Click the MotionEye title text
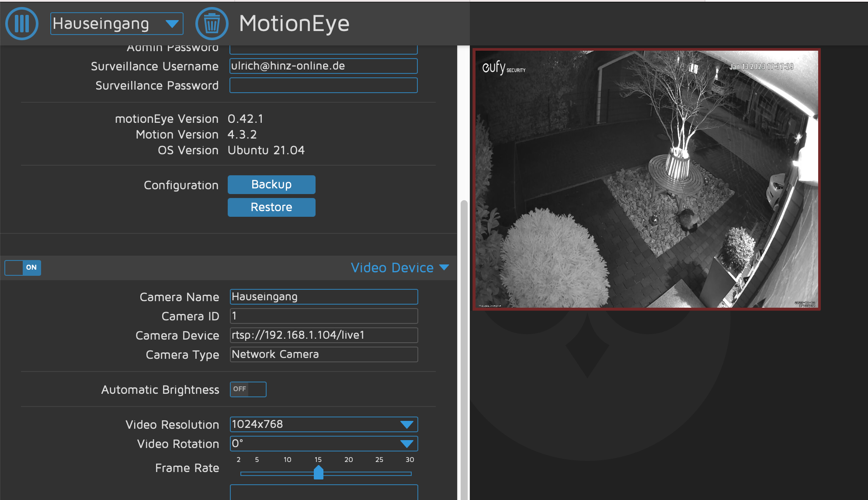The width and height of the screenshot is (868, 500). point(294,24)
